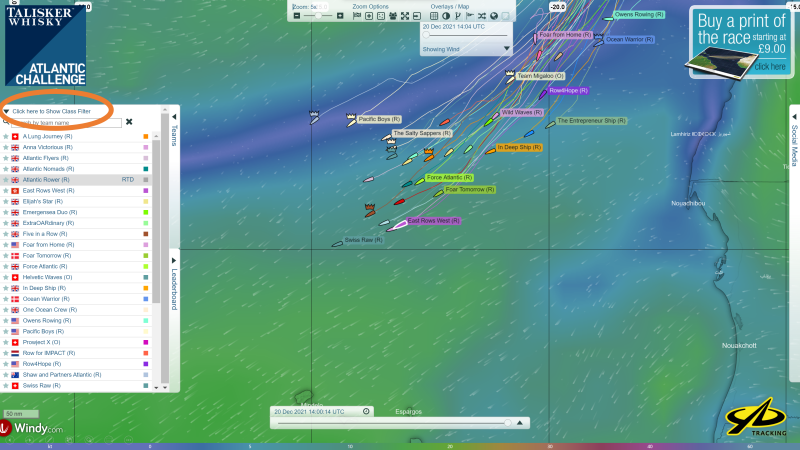Image resolution: width=800 pixels, height=450 pixels.
Task: Expand the Social Media panel arrow
Action: pyautogui.click(x=794, y=117)
